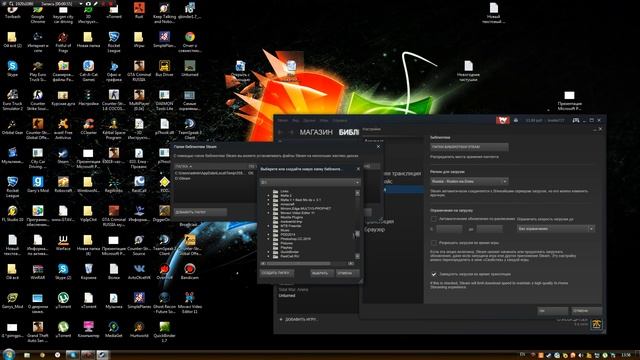
Task: Click the update schedule start time field
Action: pyautogui.click(x=449, y=229)
